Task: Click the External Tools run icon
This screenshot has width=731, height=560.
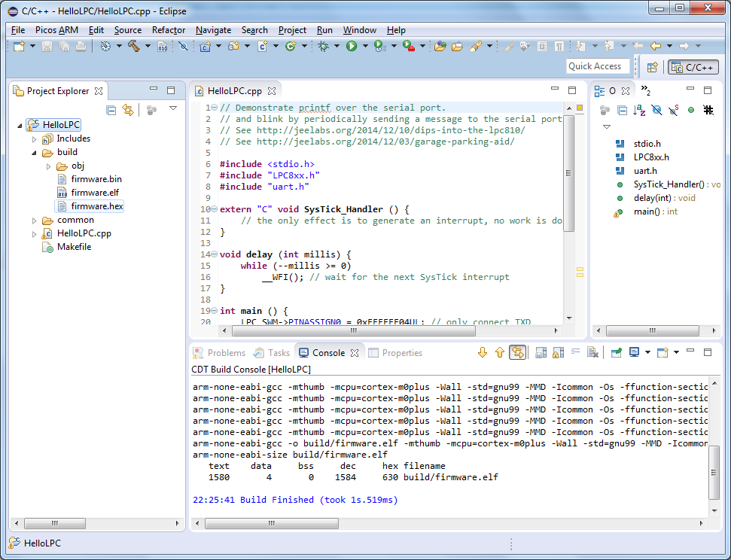Action: 409,46
